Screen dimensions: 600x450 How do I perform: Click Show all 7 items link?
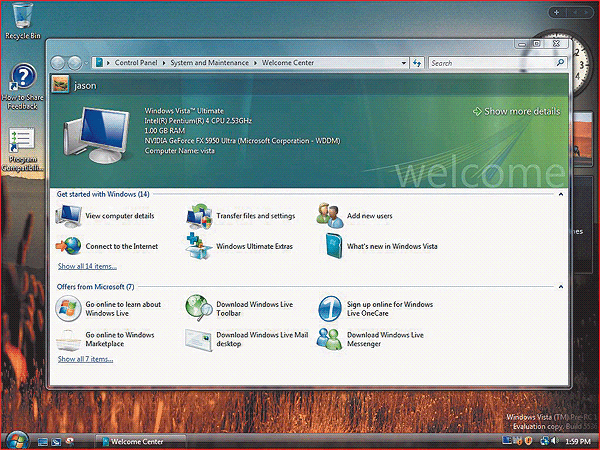[85, 359]
